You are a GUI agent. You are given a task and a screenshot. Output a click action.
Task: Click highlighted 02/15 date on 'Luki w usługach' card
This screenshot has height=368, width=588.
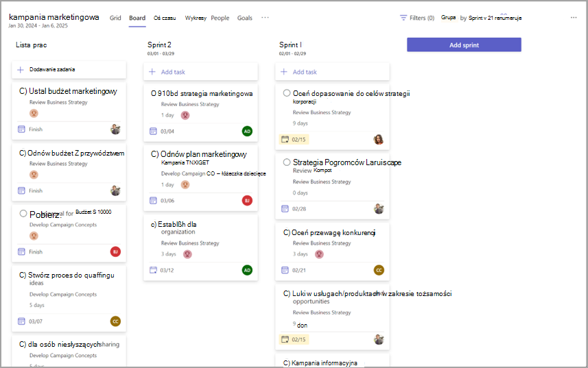(294, 339)
